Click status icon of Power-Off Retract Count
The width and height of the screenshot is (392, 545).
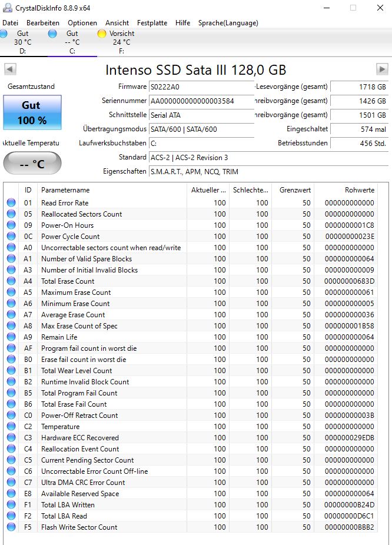tap(11, 416)
